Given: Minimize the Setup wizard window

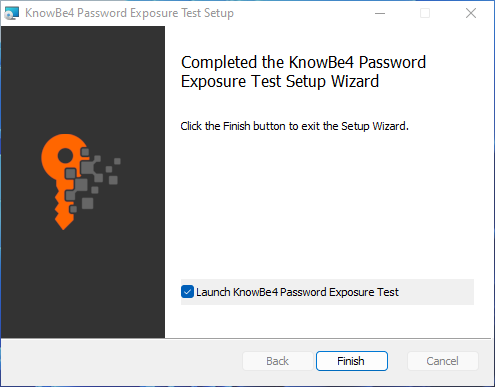Looking at the screenshot, I should (380, 13).
